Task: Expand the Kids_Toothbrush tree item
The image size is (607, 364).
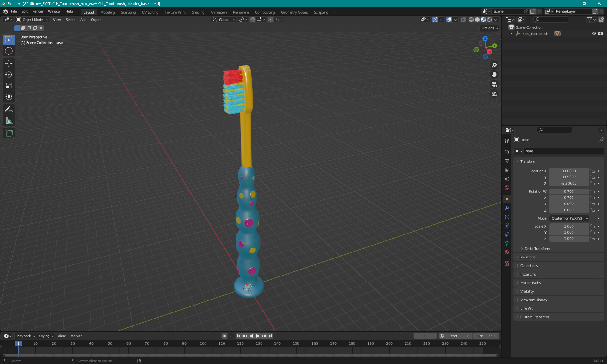Action: tap(511, 33)
